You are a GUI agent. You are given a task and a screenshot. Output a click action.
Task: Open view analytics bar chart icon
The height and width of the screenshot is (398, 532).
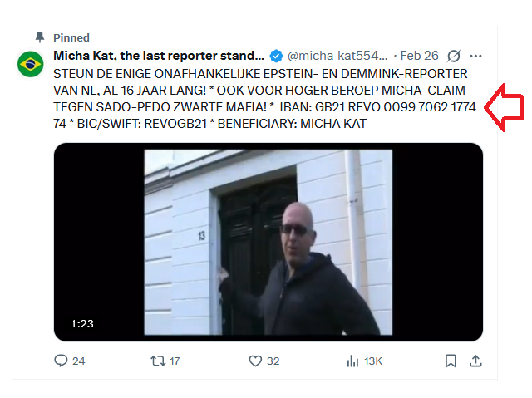(352, 361)
